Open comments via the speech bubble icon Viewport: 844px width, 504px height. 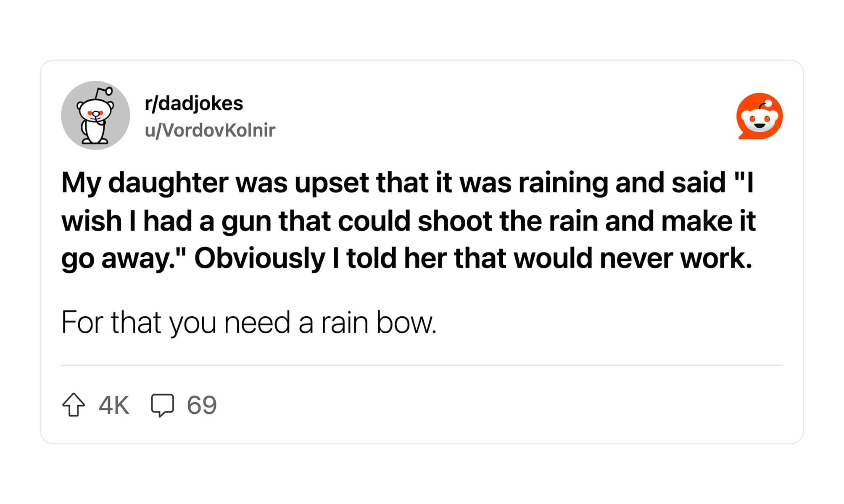162,405
